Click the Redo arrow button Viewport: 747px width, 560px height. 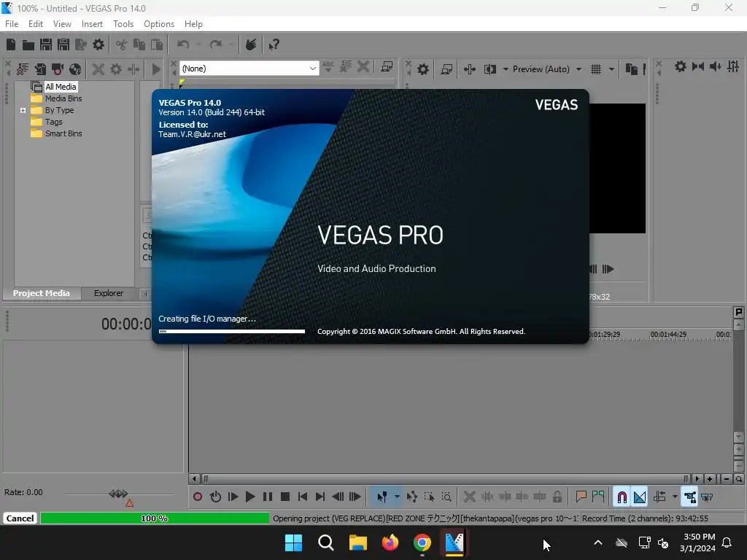pyautogui.click(x=216, y=44)
